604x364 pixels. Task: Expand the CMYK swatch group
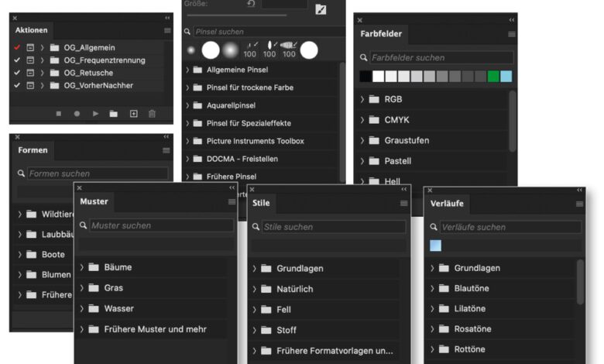coord(362,120)
